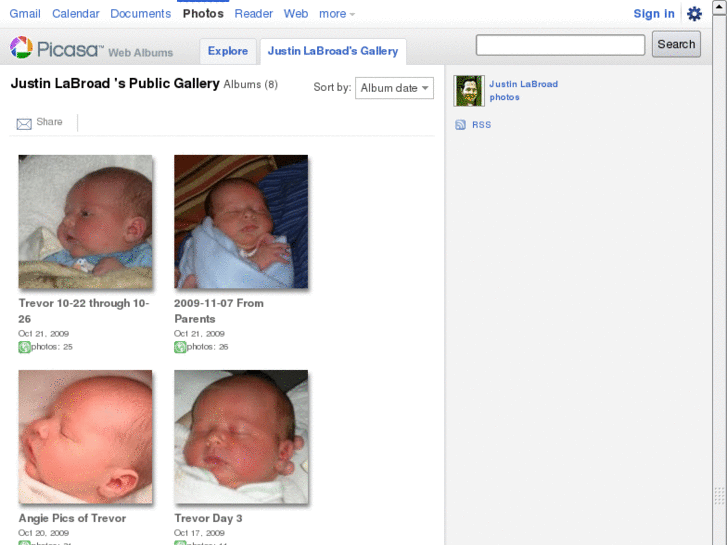Click Justin LaBroad's profile avatar
This screenshot has width=727, height=545.
point(469,91)
